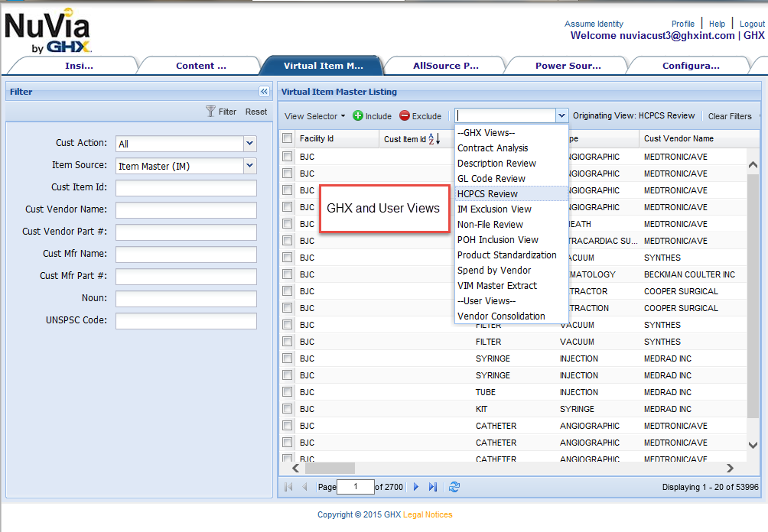
Task: Click the Reset filter button
Action: pos(256,112)
